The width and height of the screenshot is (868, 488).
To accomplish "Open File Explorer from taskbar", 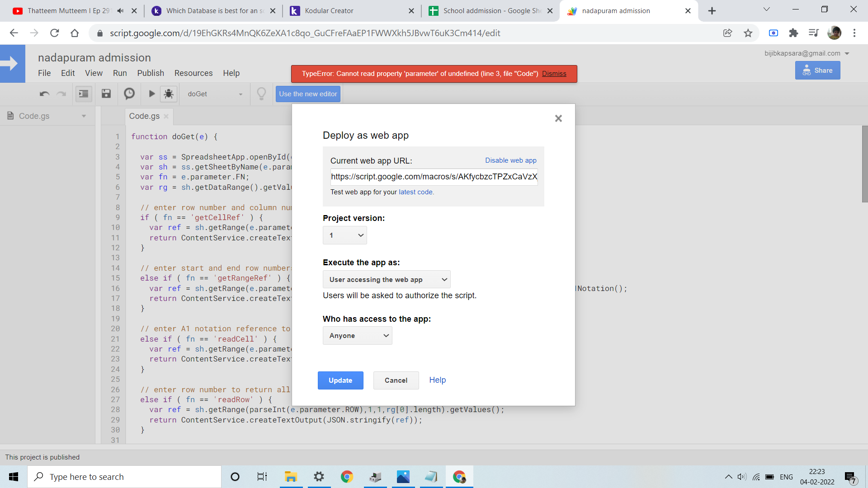I will [290, 477].
